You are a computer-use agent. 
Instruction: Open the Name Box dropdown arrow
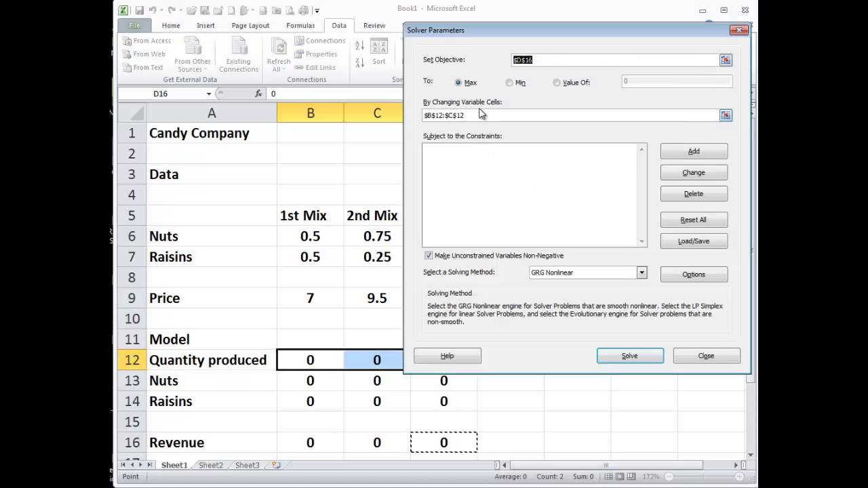coord(209,94)
